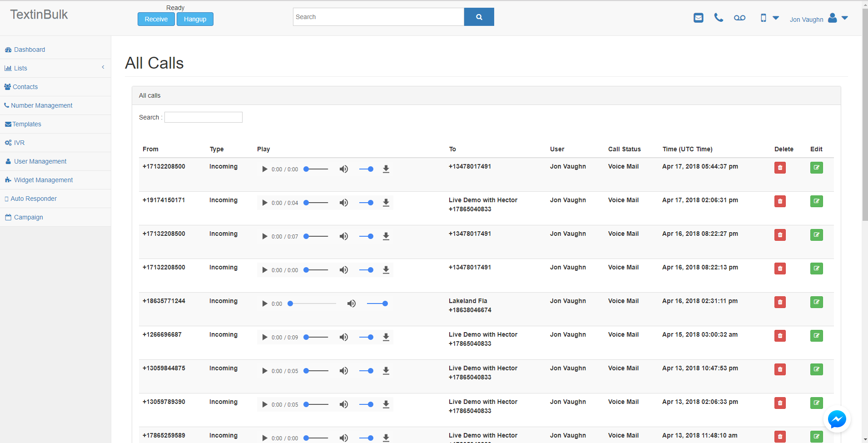The height and width of the screenshot is (443, 868).
Task: Click the envelope messages icon in header
Action: pos(698,18)
